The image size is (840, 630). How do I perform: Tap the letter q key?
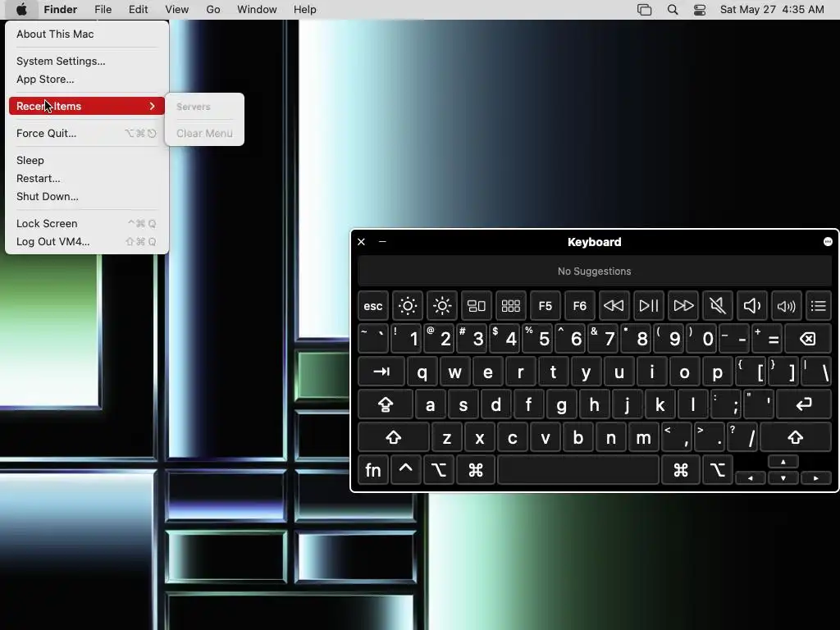pos(422,372)
